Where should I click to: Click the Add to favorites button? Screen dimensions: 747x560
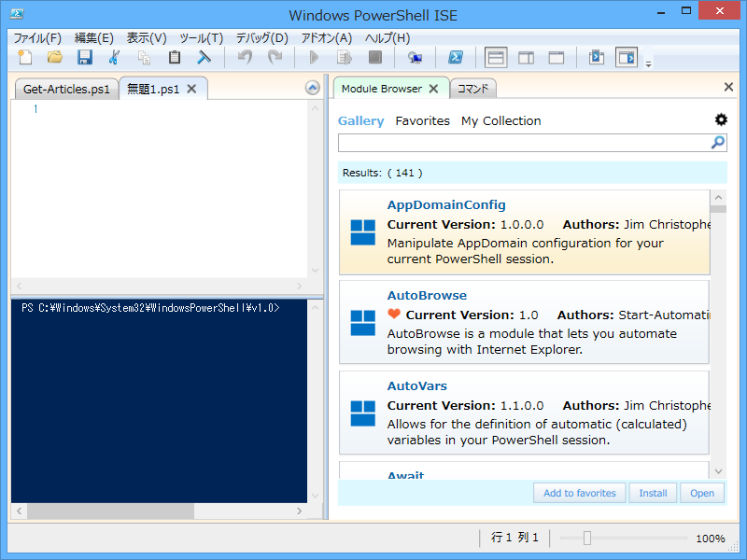[579, 492]
